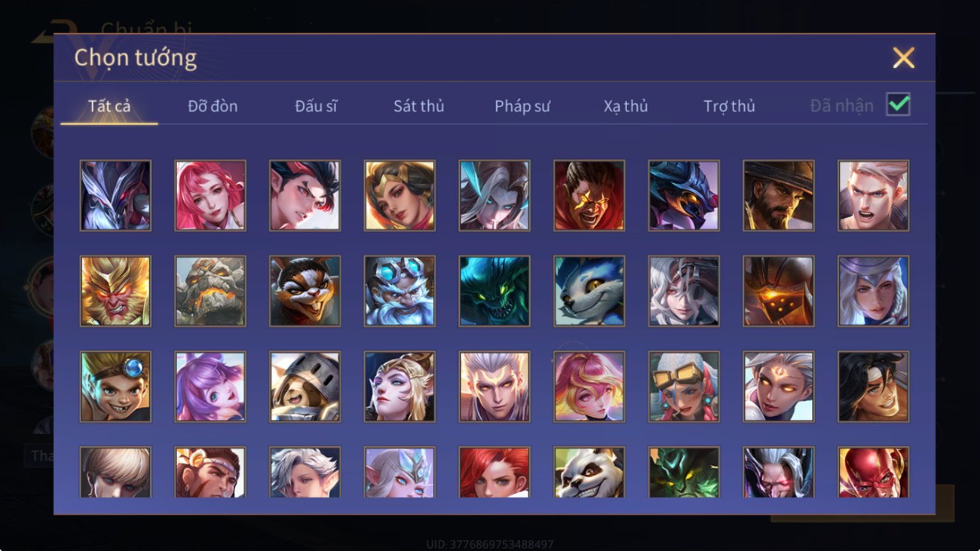The width and height of the screenshot is (980, 551).
Task: Pick the cowboy-hat bearded hero portrait
Action: coord(778,196)
